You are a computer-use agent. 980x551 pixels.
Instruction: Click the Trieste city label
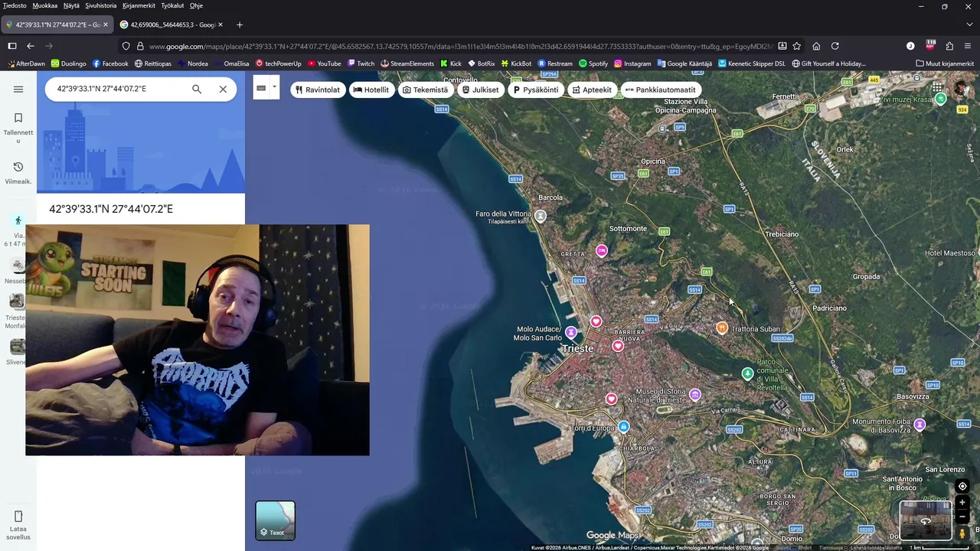[578, 348]
